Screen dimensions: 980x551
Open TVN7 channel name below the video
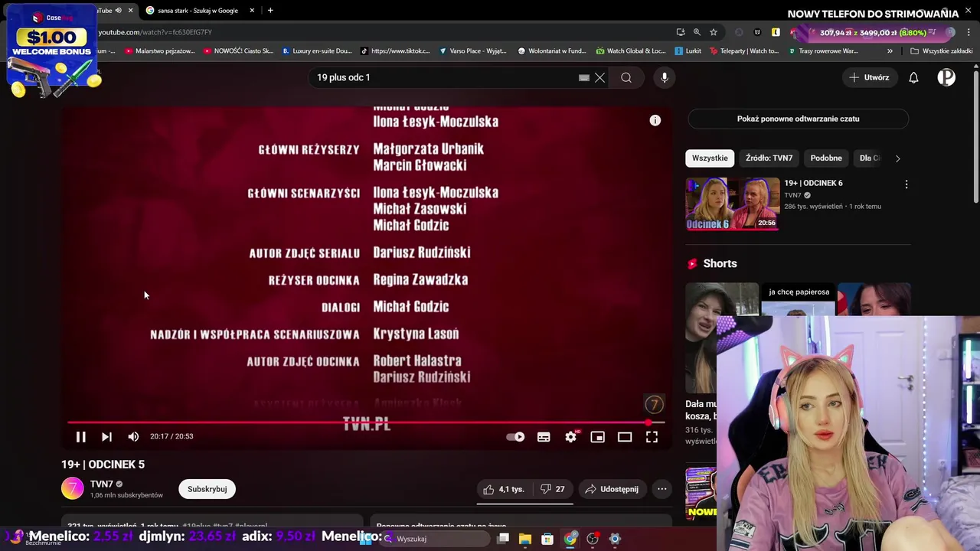[x=101, y=484]
